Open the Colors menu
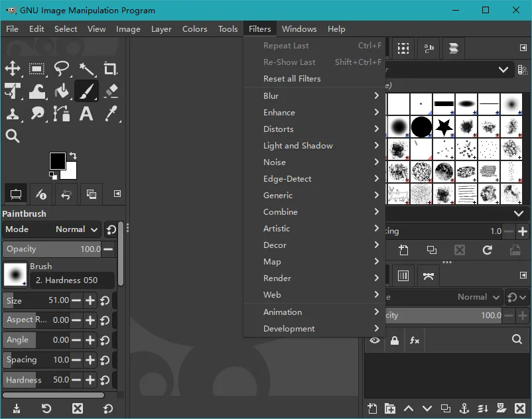 195,29
